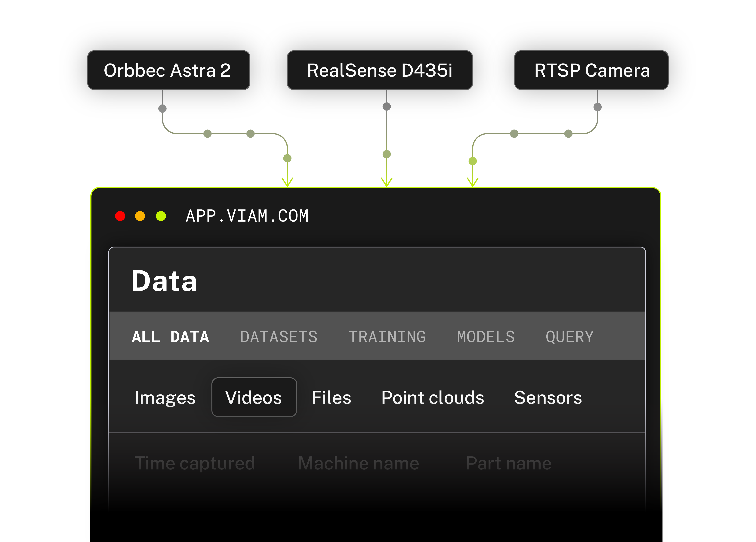756x542 pixels.
Task: Go to the TRAINING tab
Action: (387, 337)
